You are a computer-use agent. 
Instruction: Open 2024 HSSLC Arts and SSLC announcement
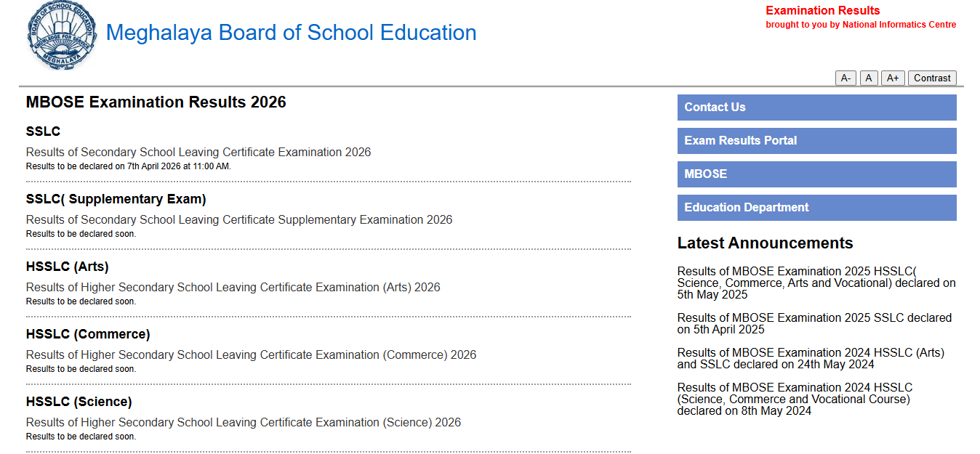(811, 359)
